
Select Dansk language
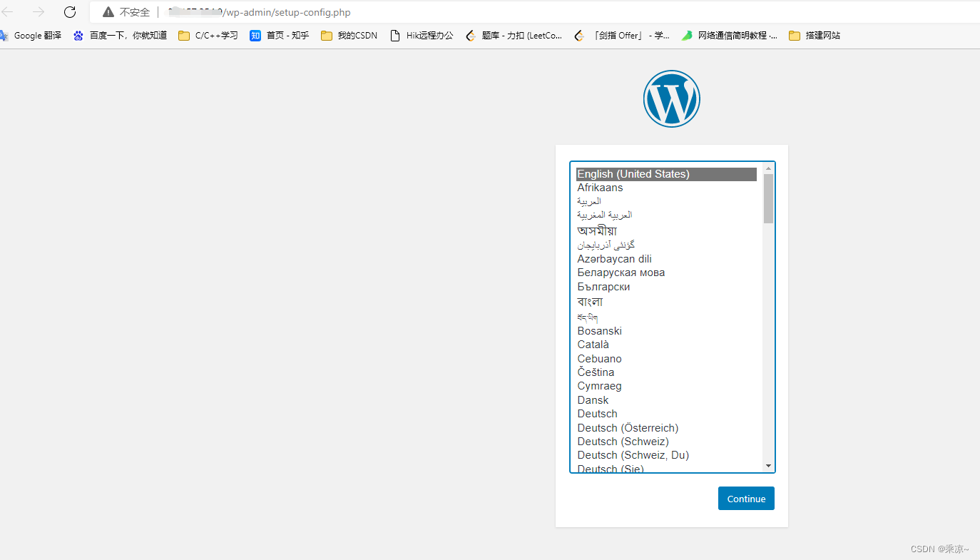click(666, 400)
